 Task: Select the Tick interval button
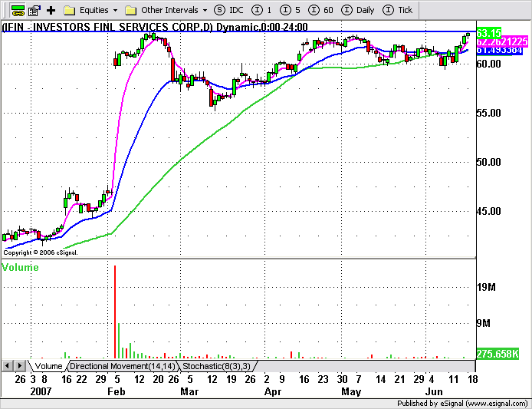pos(398,10)
